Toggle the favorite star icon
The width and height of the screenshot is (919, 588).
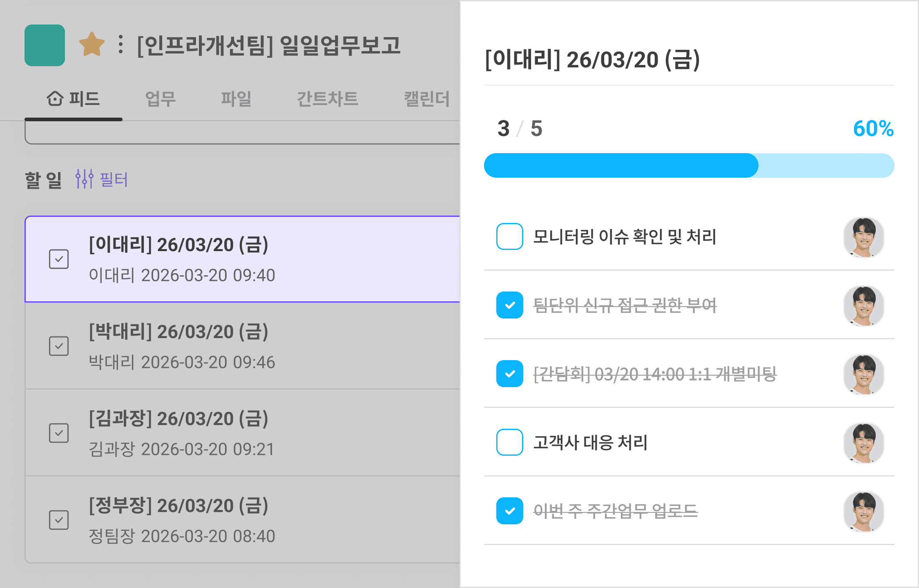click(x=91, y=44)
